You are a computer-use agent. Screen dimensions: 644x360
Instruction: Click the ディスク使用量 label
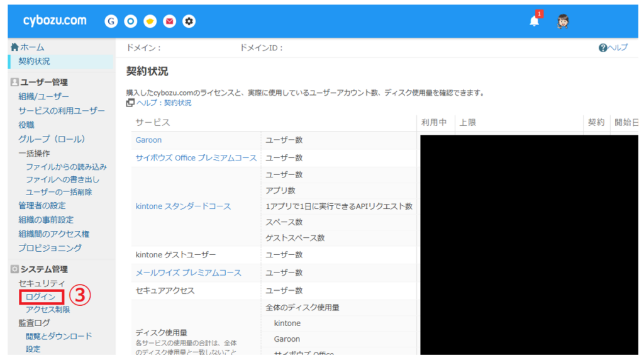click(x=162, y=333)
